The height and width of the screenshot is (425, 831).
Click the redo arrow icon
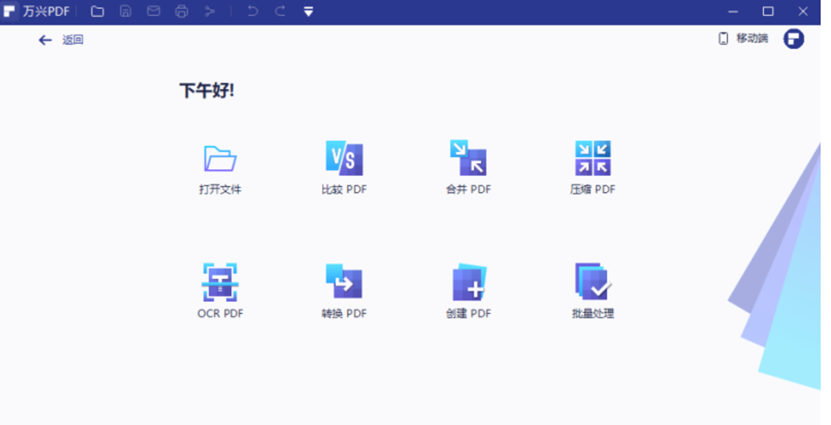[280, 11]
